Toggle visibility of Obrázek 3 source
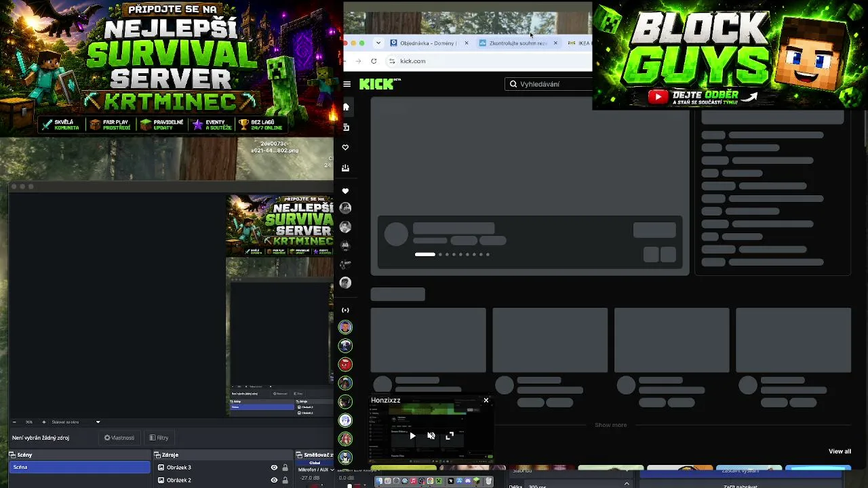868x488 pixels. coord(274,468)
